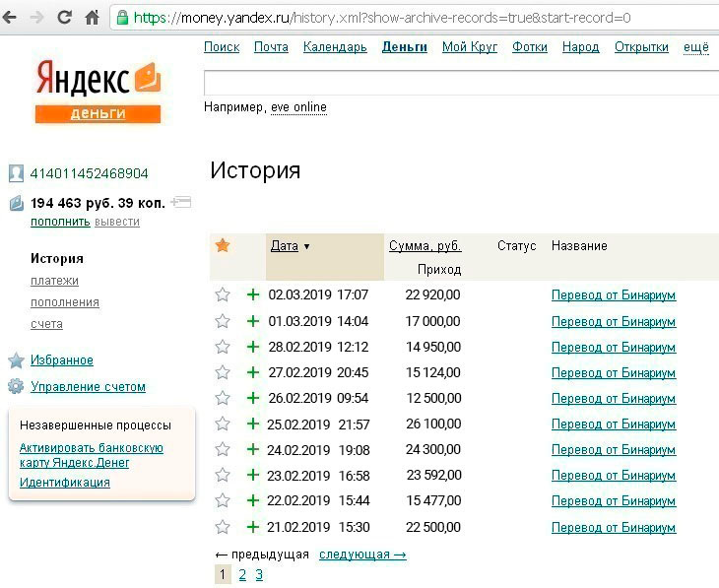Click the browser forward arrow

[x=36, y=18]
